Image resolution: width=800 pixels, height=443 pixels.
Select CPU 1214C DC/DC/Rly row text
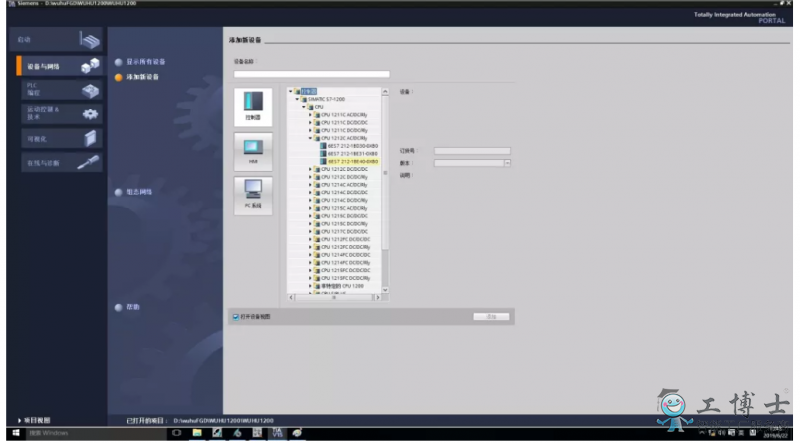[x=344, y=201]
